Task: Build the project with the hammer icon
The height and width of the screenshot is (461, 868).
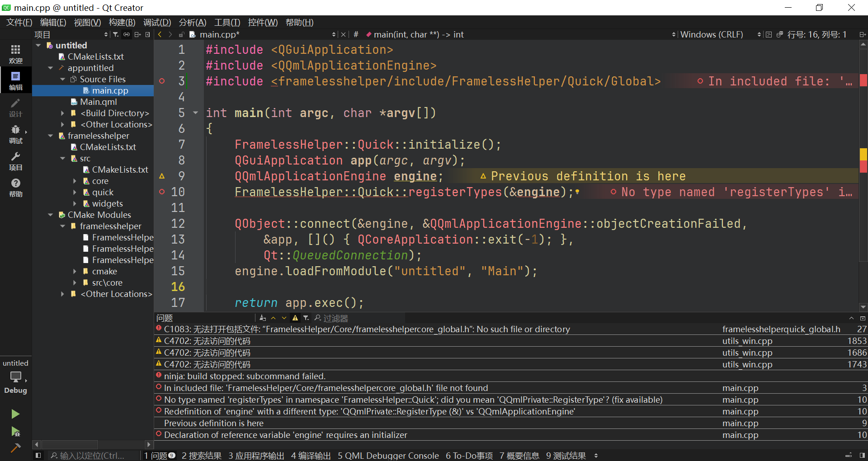Action: 15,448
